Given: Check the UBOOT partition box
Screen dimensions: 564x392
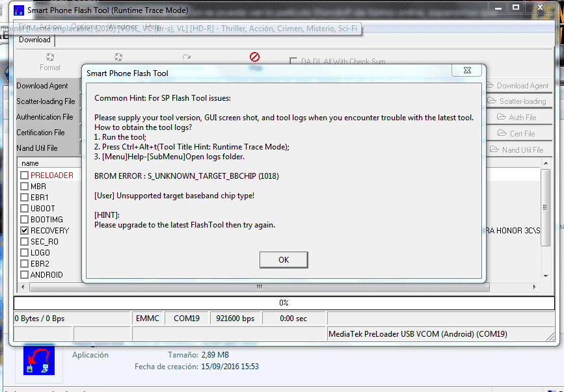Looking at the screenshot, I should pyautogui.click(x=25, y=209).
